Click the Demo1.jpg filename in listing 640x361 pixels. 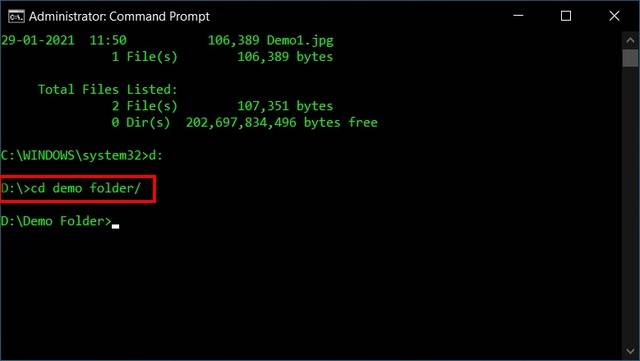[300, 40]
